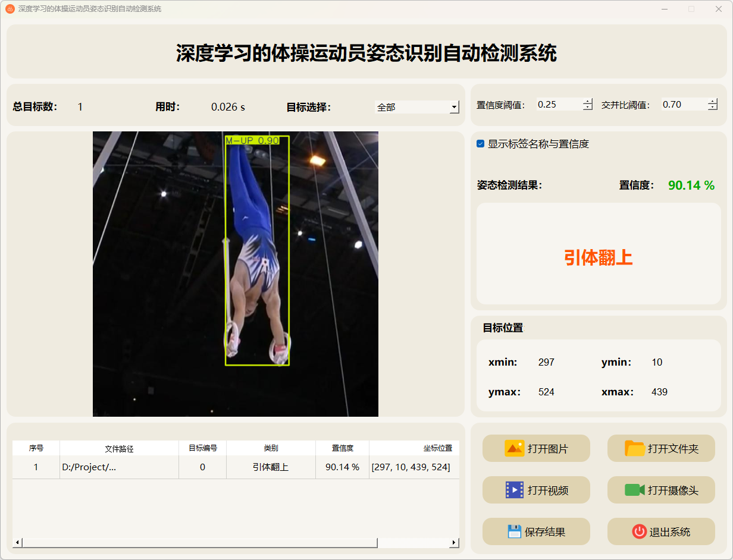
Task: Click the confidence threshold value field 0.25
Action: [558, 105]
